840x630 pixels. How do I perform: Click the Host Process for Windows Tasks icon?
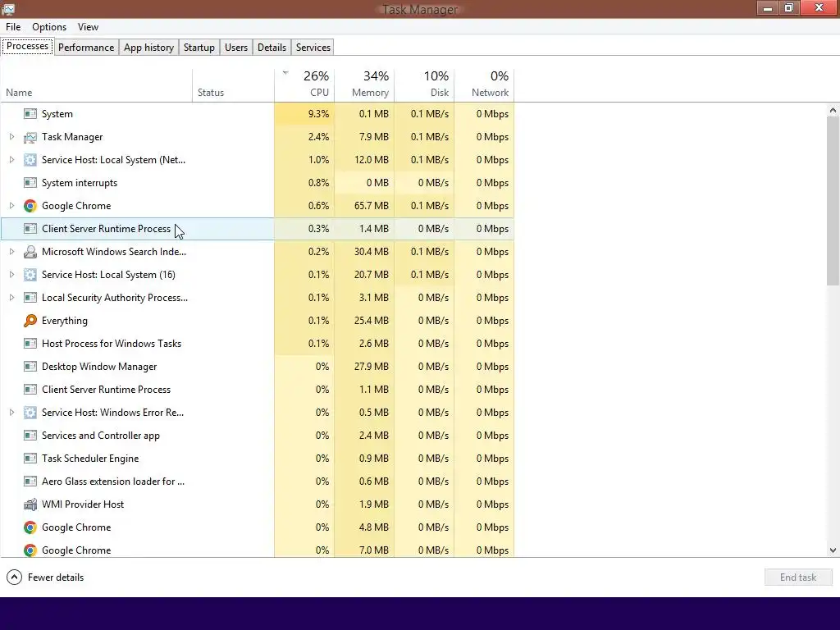pyautogui.click(x=30, y=344)
